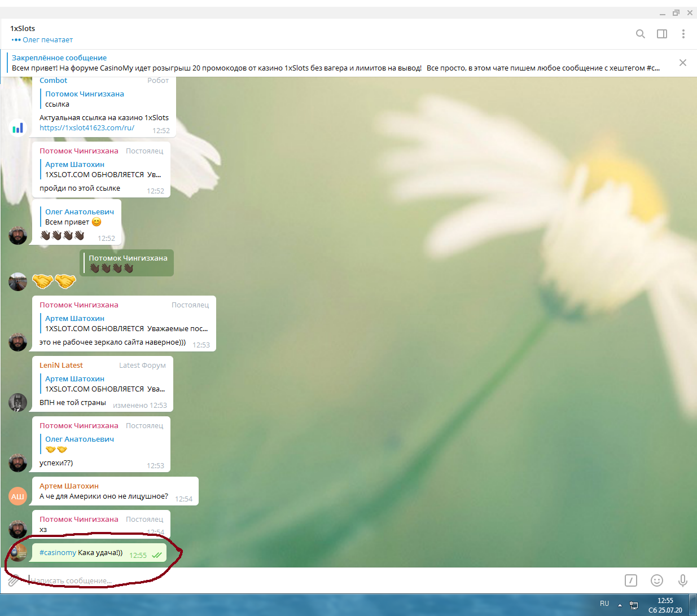The height and width of the screenshot is (616, 697).
Task: Click LeniN Latest sender name
Action: (61, 366)
